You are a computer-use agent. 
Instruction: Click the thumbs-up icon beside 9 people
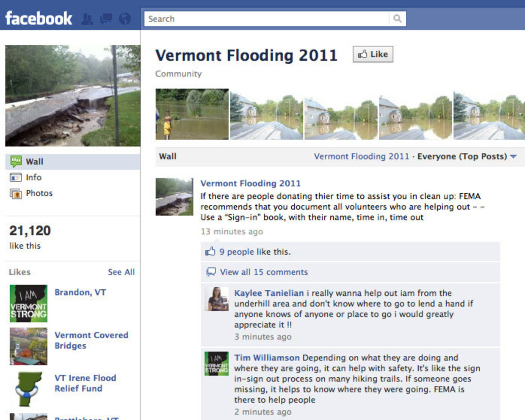tap(210, 251)
